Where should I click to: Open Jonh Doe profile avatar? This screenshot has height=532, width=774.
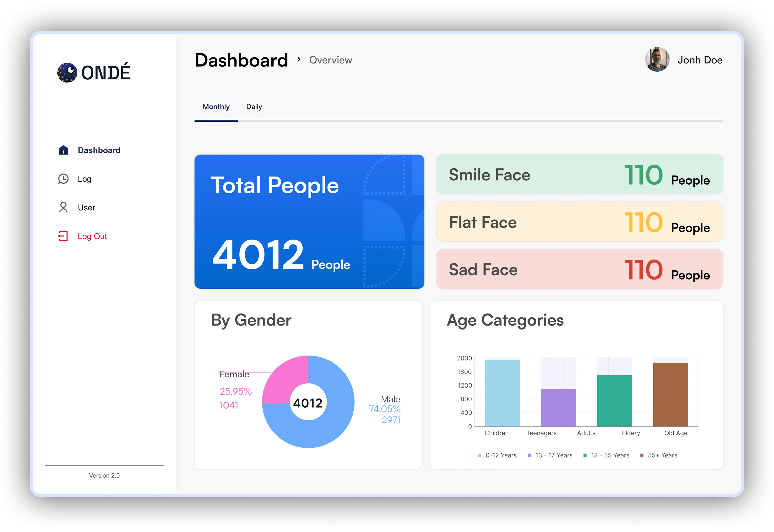pyautogui.click(x=657, y=60)
